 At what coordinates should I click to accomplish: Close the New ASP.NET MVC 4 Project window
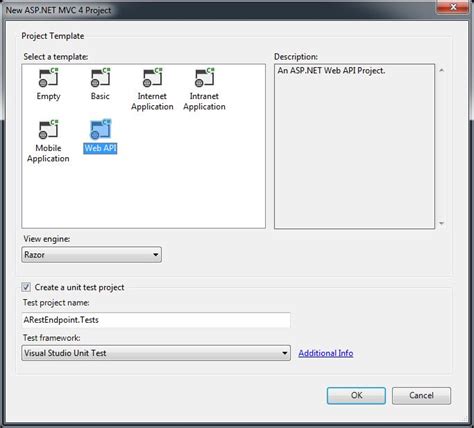453,7
